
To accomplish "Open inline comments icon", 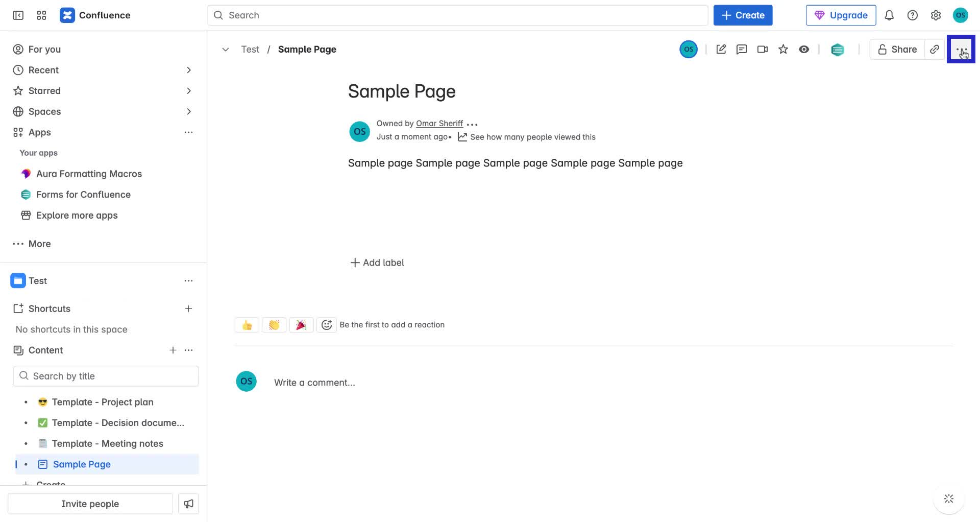I will [x=742, y=49].
